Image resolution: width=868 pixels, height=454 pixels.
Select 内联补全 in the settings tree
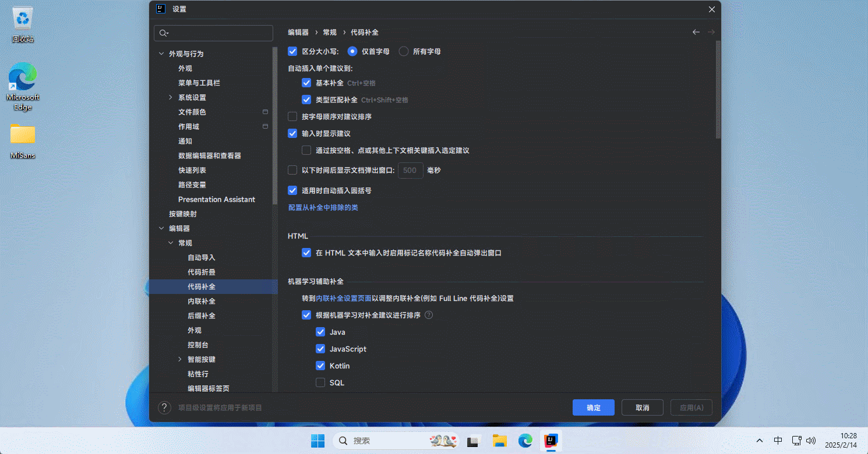pyautogui.click(x=201, y=302)
